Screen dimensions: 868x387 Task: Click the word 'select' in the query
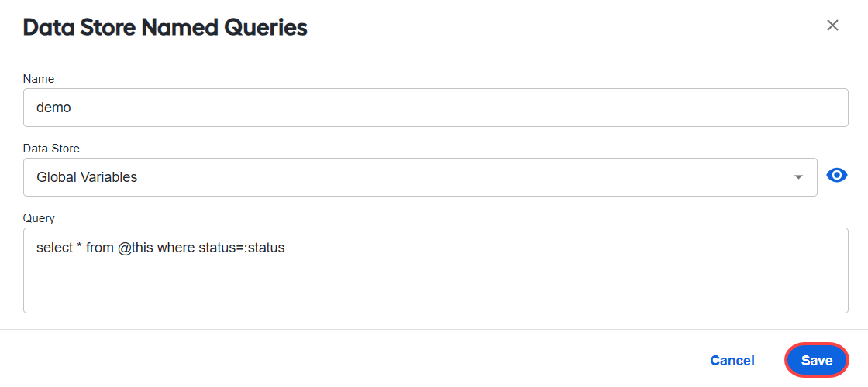(x=54, y=248)
